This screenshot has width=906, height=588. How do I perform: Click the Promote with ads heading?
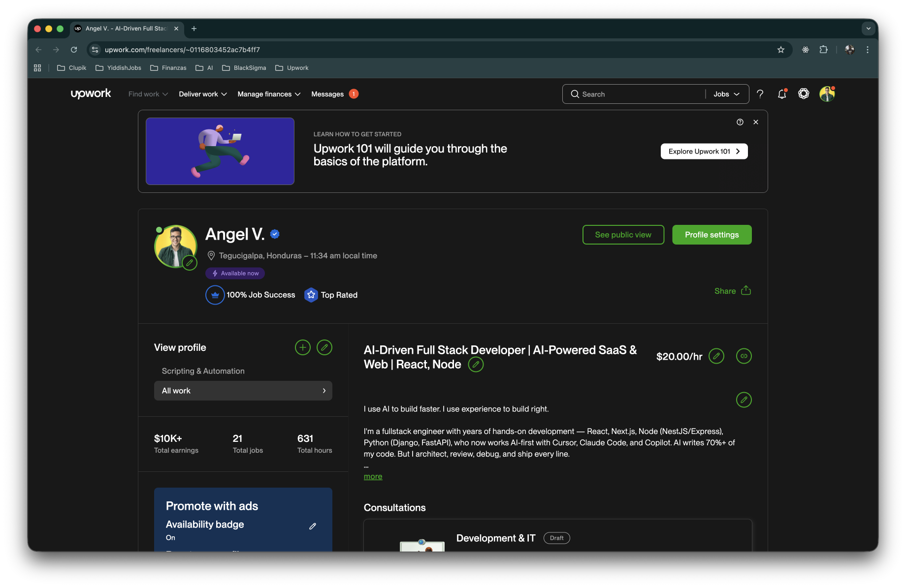coord(212,506)
